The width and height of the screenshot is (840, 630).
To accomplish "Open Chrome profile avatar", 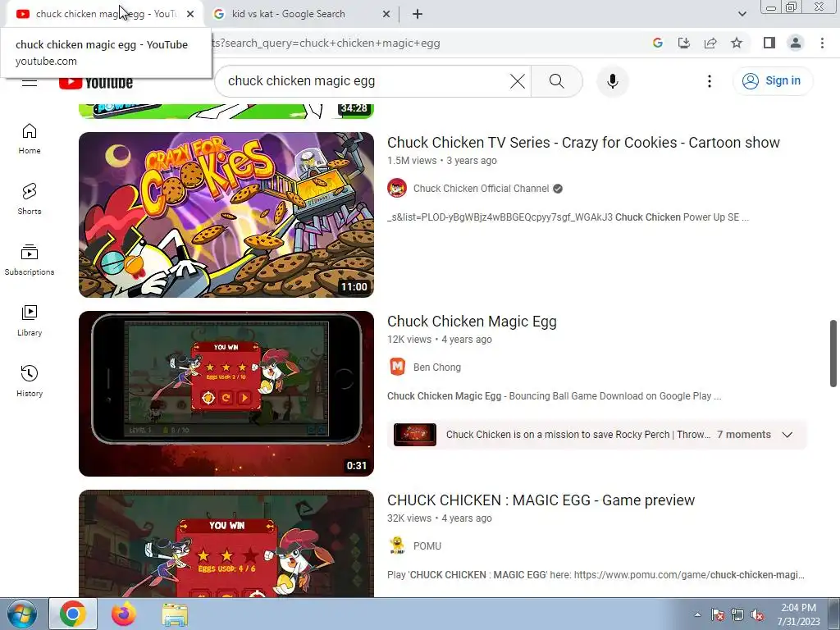I will coord(796,43).
